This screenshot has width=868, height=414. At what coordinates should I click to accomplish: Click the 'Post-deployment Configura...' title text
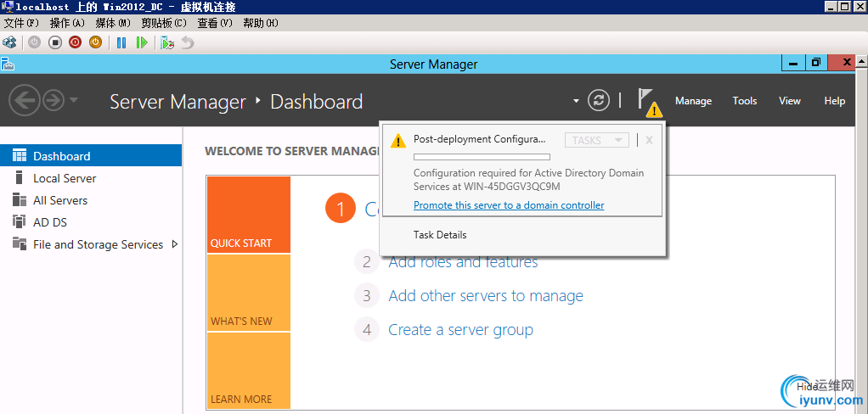[x=479, y=139]
